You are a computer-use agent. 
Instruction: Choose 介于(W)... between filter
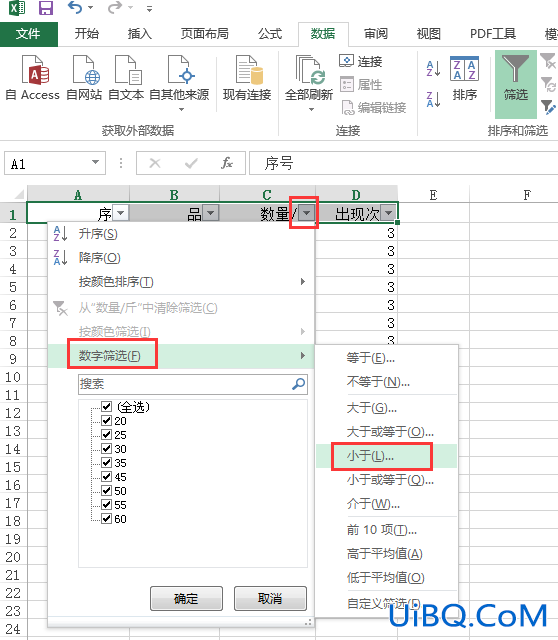tap(386, 504)
